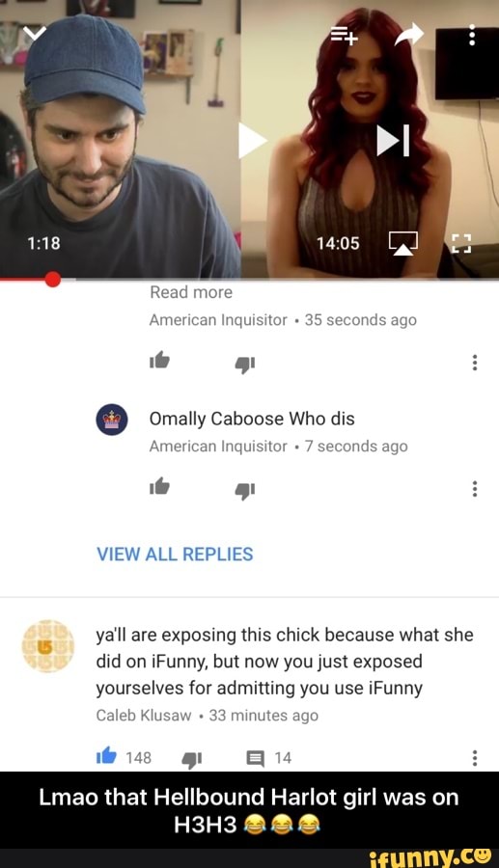Open options for Omally Caboose reply
The height and width of the screenshot is (868, 499).
475,489
